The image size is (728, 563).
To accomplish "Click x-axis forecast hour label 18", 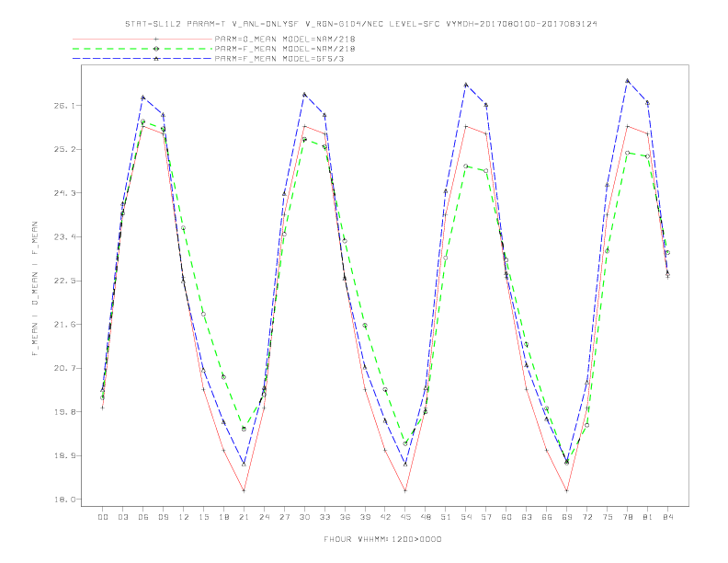I will coord(223,517).
